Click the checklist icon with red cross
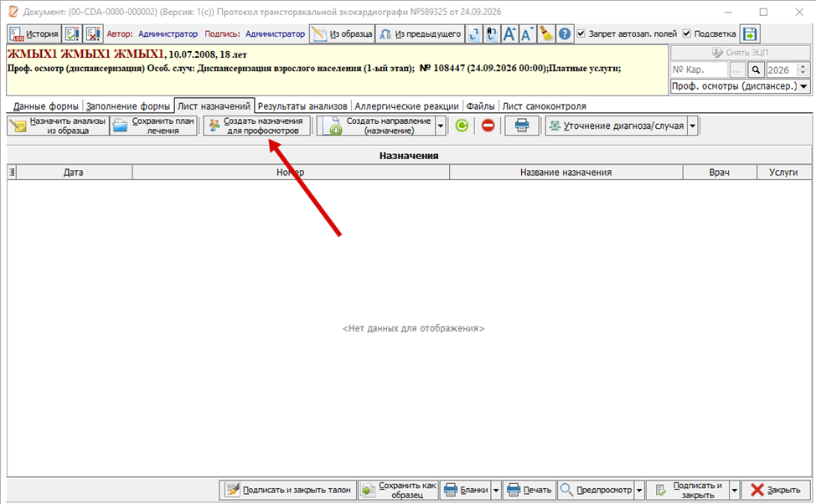The height and width of the screenshot is (504, 816). 93,34
